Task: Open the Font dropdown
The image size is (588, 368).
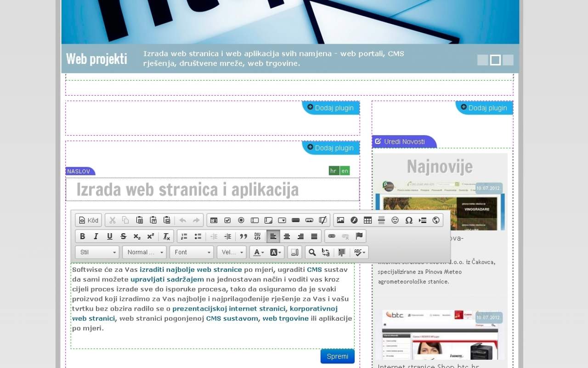Action: point(192,252)
